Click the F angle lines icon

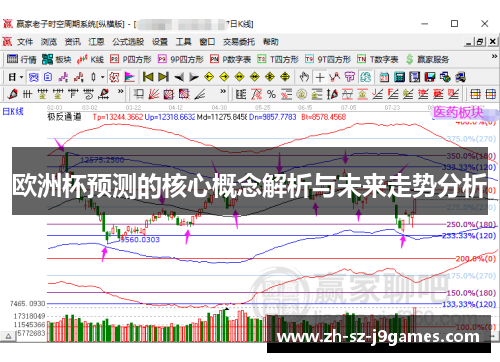pos(393,94)
